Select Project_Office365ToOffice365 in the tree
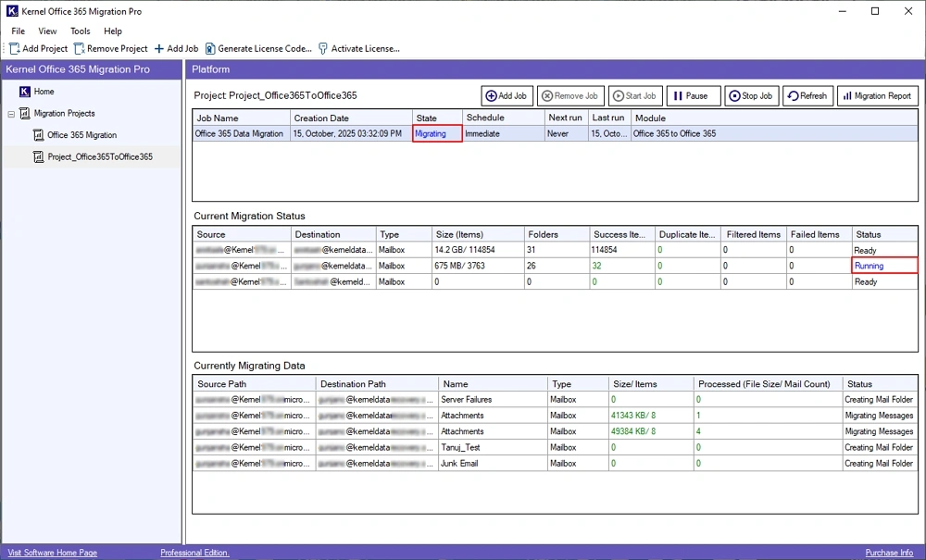Screen dimensions: 926x560 (99, 157)
